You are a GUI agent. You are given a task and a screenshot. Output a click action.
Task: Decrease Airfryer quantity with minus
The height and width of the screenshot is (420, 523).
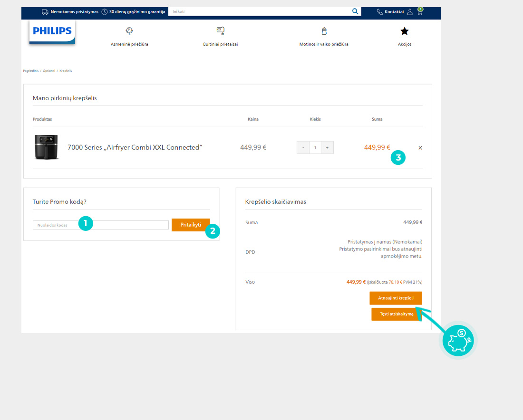303,147
